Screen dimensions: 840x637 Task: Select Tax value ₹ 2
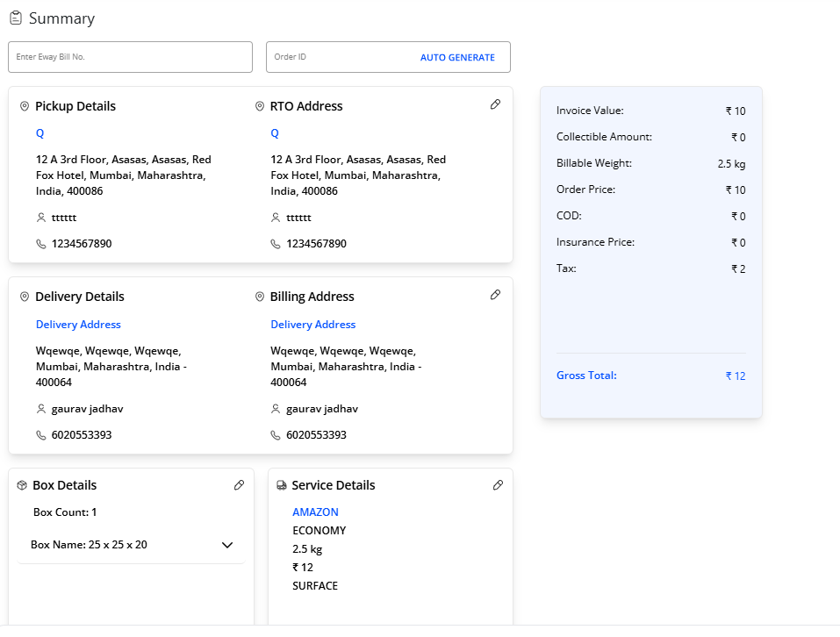[738, 268]
